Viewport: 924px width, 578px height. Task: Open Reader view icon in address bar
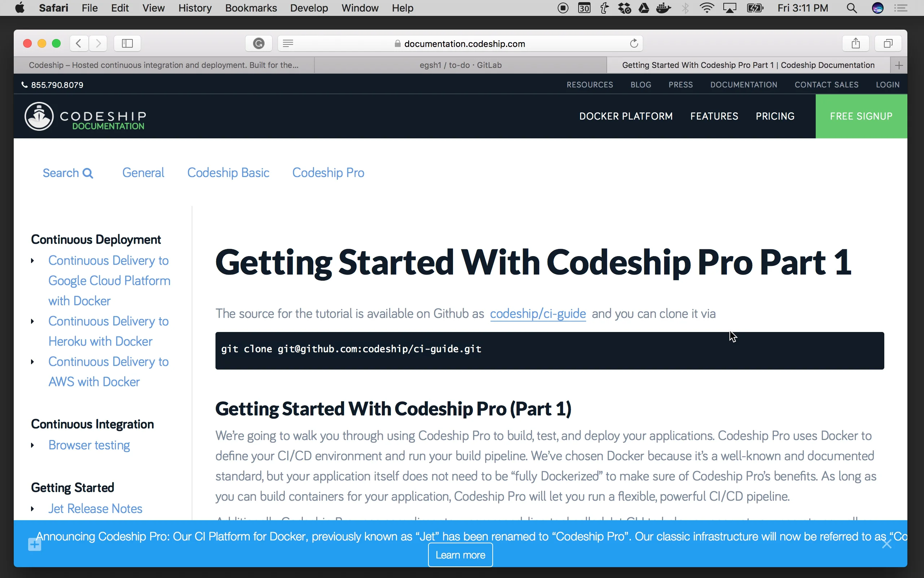click(288, 44)
